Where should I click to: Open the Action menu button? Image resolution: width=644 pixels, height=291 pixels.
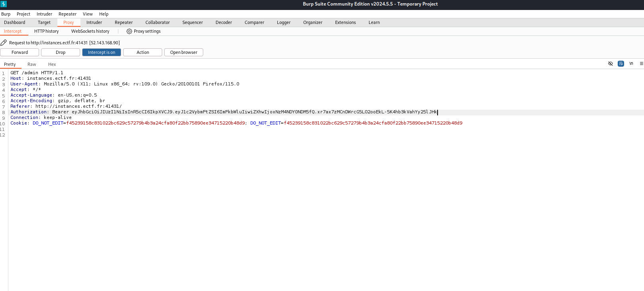point(143,52)
